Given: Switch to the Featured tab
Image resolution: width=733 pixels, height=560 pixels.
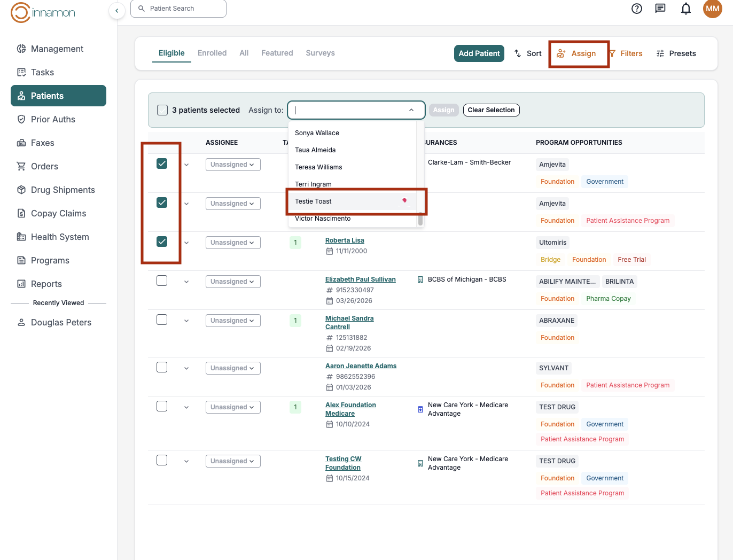Looking at the screenshot, I should 277,53.
